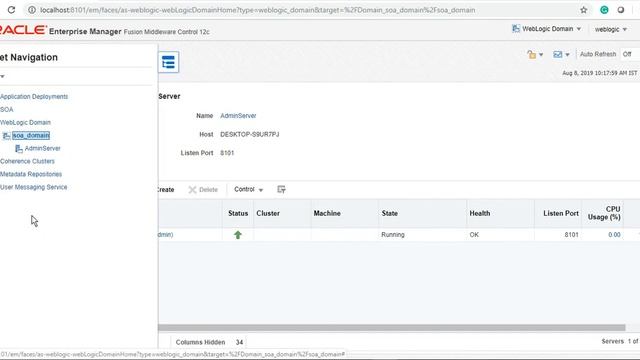Select soa_domain in the tree

pyautogui.click(x=31, y=136)
